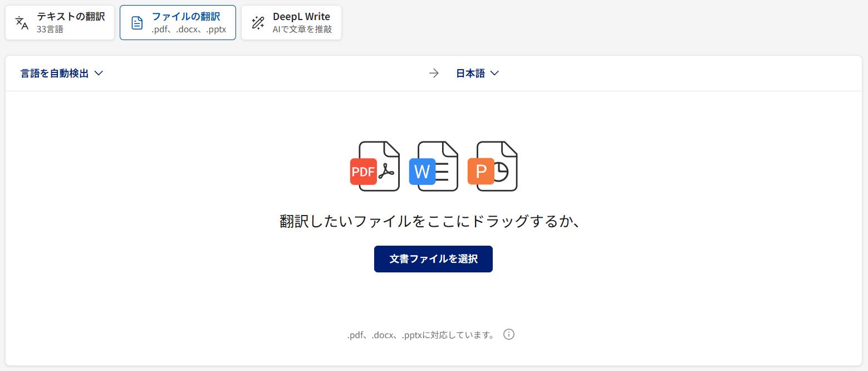Click the info icon beside supported formats
This screenshot has width=868, height=371.
[509, 334]
